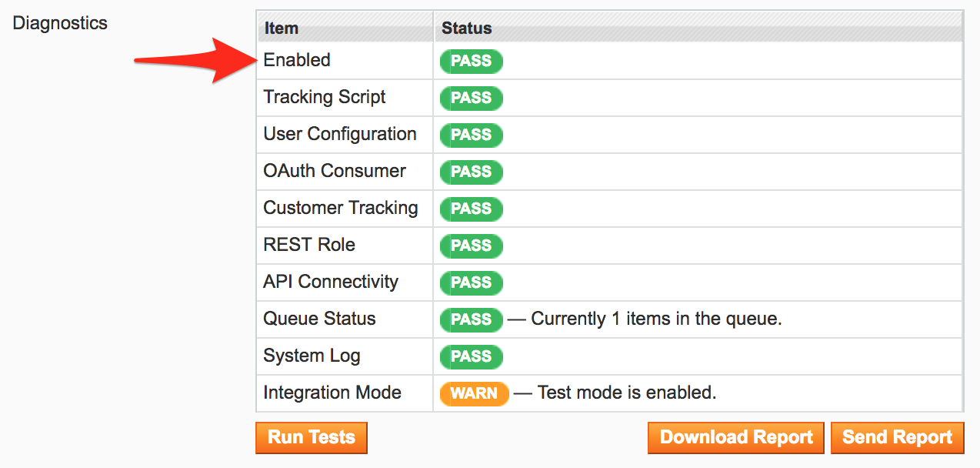
Task: Click the Send Report button
Action: pos(897,437)
